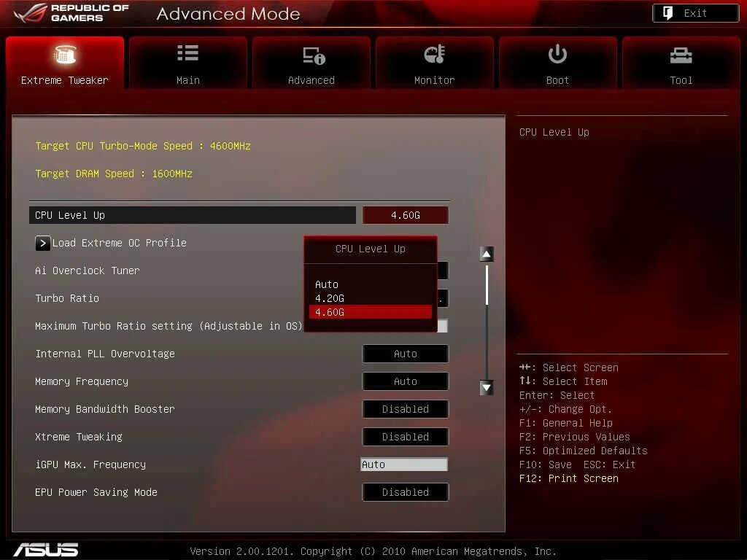The image size is (747, 560).
Task: Change Xtreme Tweaking Disabled value
Action: coord(406,437)
